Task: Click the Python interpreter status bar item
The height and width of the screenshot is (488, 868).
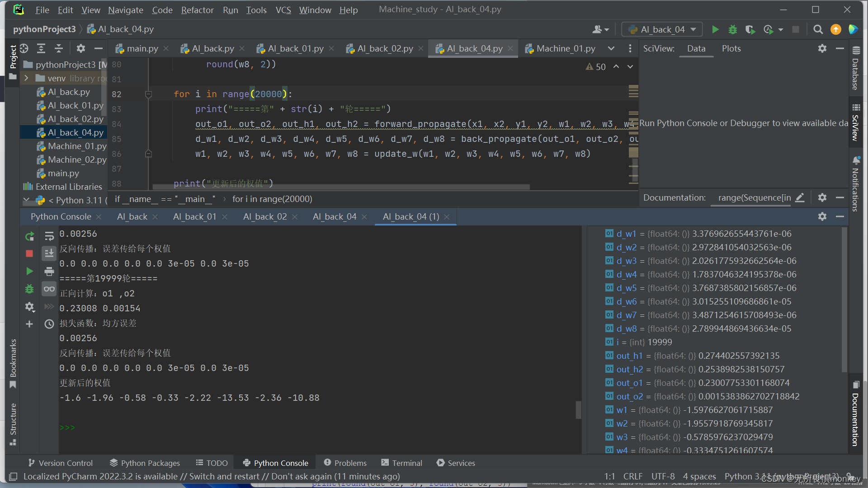Action: point(781,476)
